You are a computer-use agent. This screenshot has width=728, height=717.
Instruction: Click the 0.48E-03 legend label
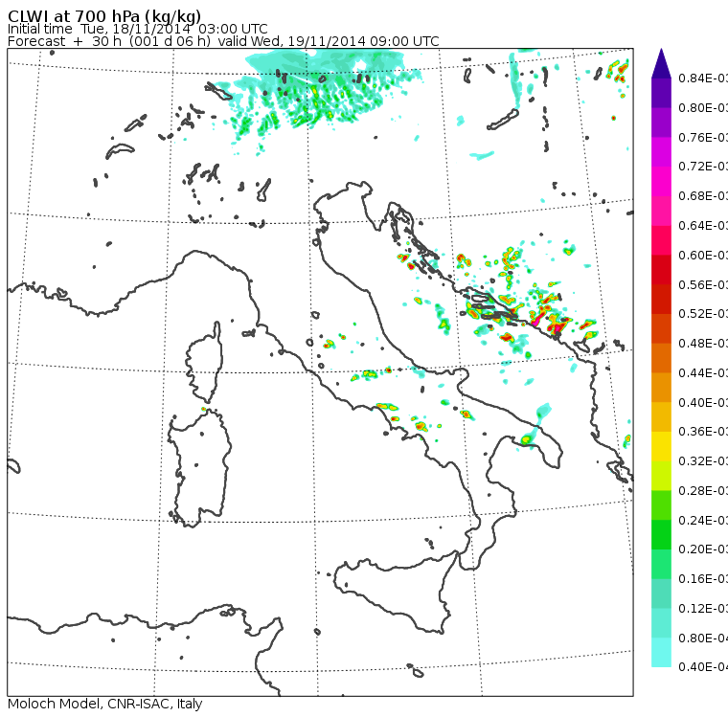(x=703, y=344)
